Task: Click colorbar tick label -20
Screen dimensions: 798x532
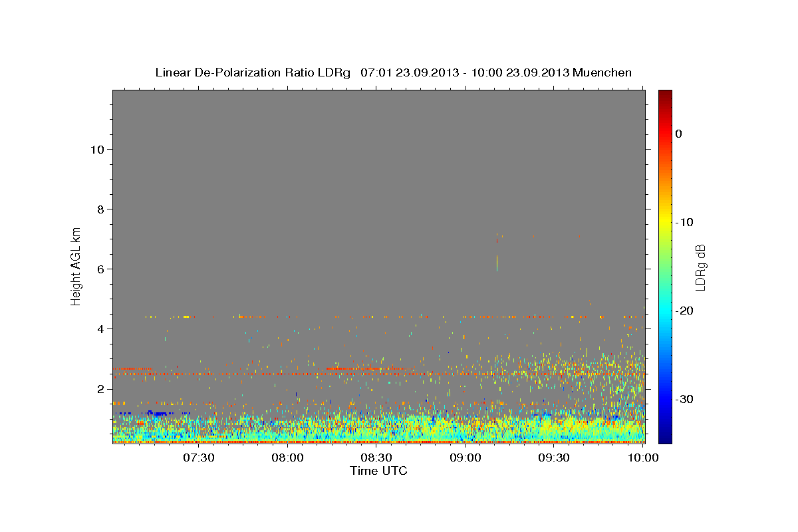Action: click(685, 311)
